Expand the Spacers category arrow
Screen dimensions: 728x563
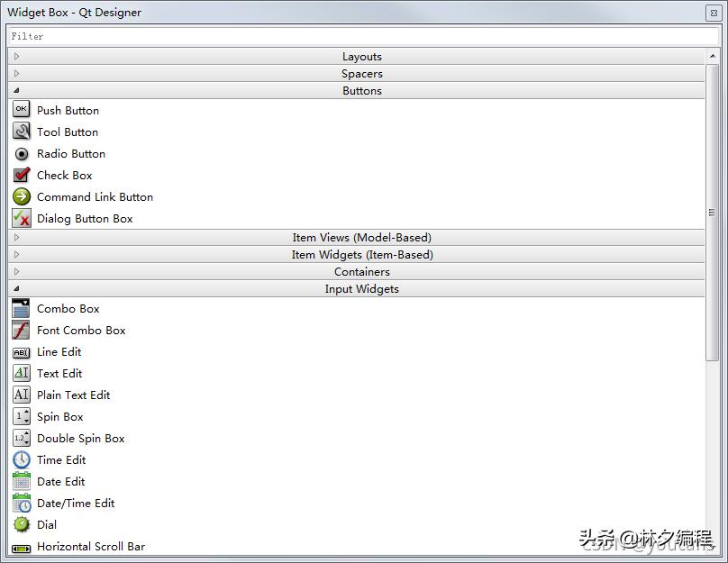point(17,73)
